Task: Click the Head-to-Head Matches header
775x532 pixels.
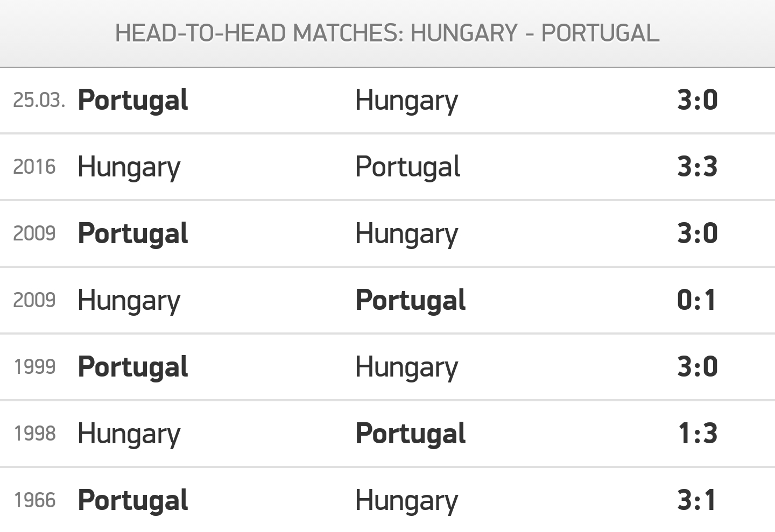Action: [x=387, y=33]
